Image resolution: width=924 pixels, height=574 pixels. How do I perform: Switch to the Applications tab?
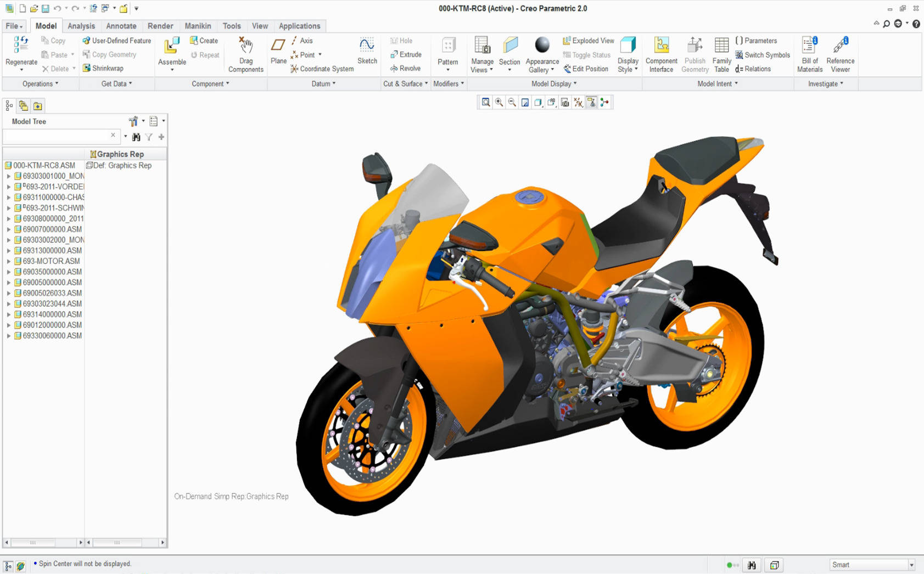[x=299, y=26]
